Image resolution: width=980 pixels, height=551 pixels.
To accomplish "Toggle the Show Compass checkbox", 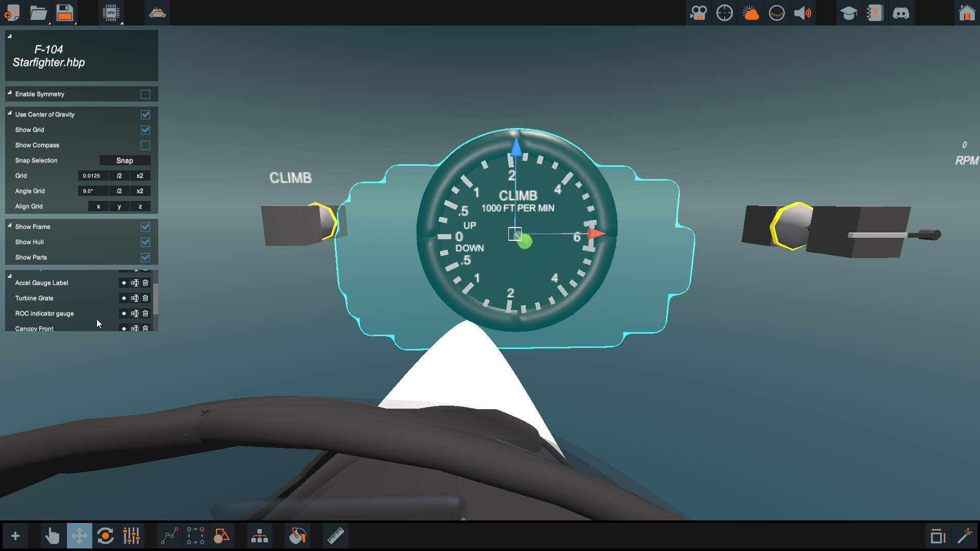I will [x=145, y=145].
